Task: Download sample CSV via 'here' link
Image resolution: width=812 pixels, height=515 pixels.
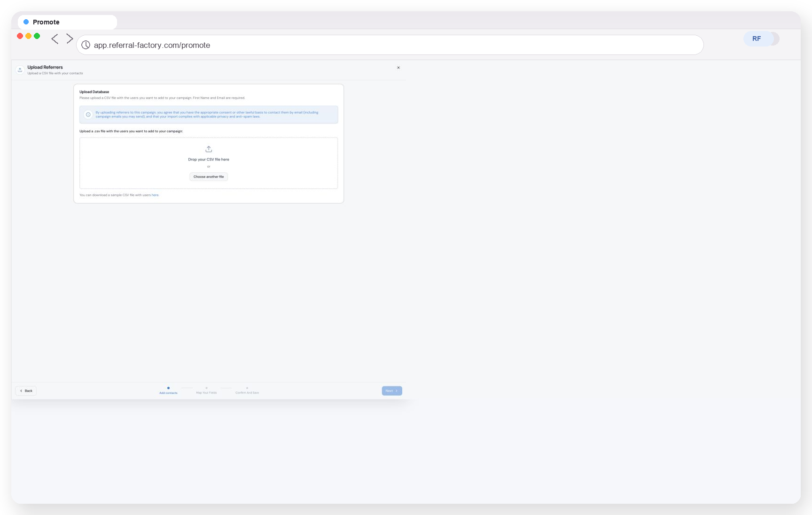Action: pyautogui.click(x=155, y=195)
